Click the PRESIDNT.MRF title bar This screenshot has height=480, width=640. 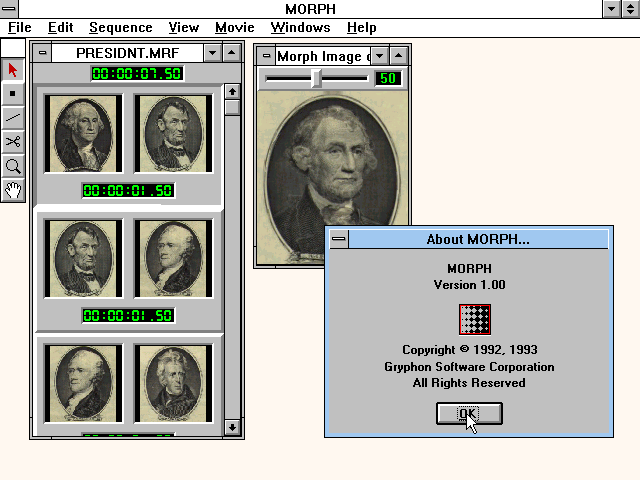coord(127,53)
